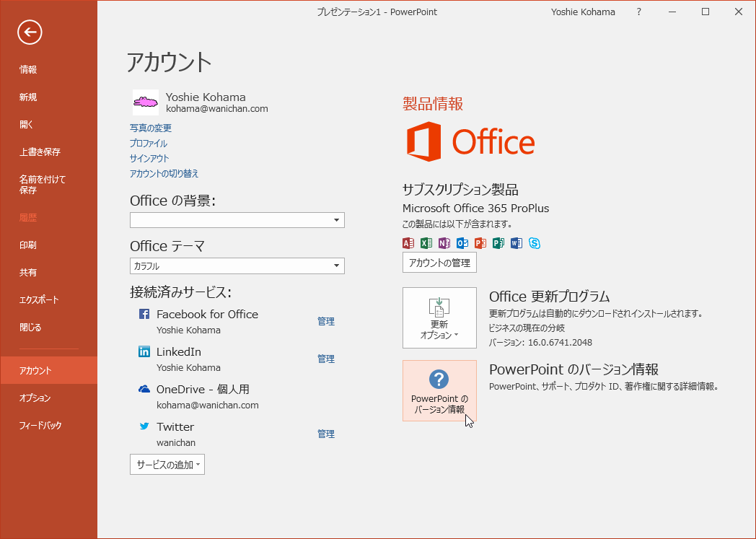Click the Excel app icon

pyautogui.click(x=426, y=243)
